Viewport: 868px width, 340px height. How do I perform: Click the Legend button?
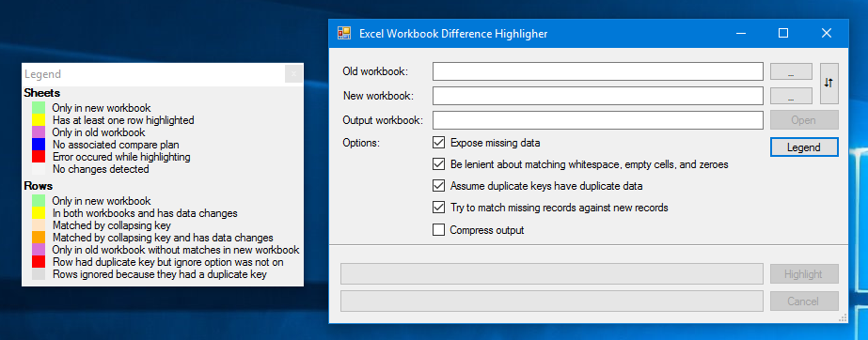(804, 147)
